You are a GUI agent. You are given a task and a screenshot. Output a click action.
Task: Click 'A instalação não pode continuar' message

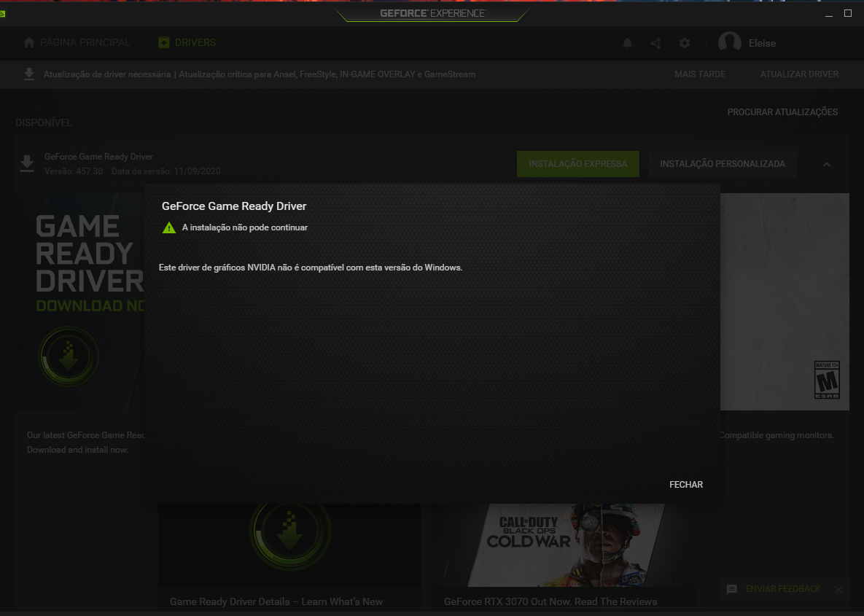tap(245, 227)
